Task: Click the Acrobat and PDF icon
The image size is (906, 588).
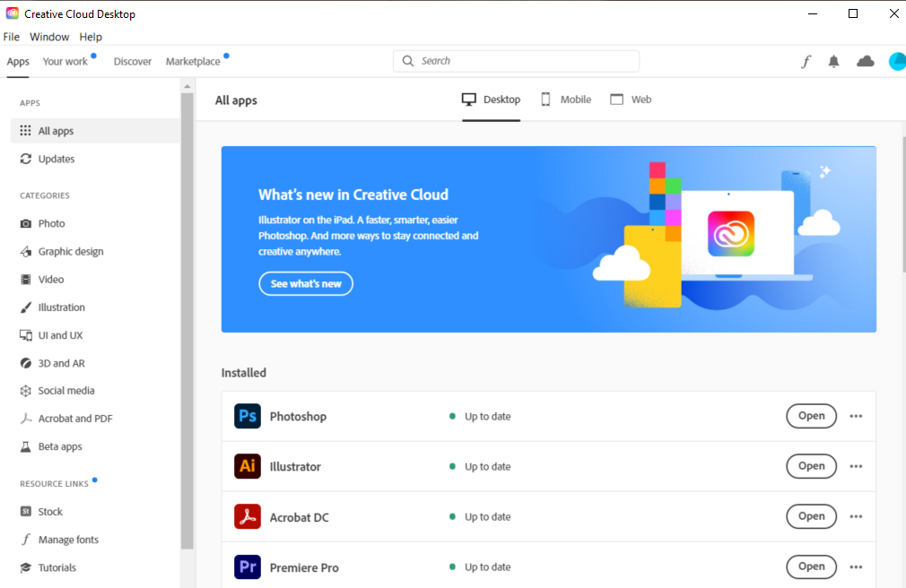Action: [25, 419]
